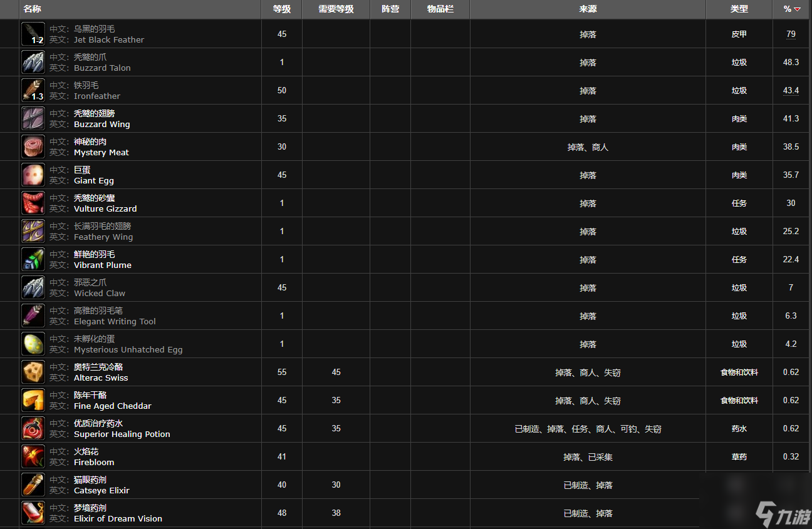Click the Buzzard Wing item icon
This screenshot has height=529, width=812.
tap(33, 119)
